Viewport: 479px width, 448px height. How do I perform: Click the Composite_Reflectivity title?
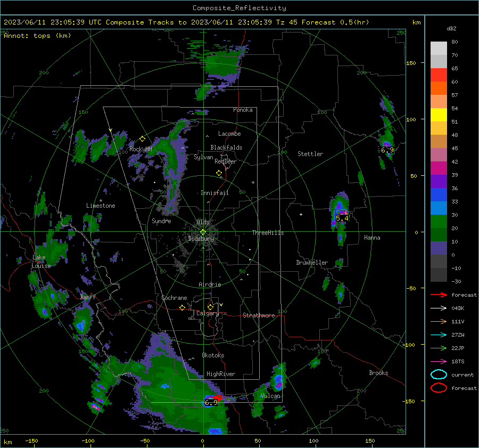pyautogui.click(x=239, y=8)
